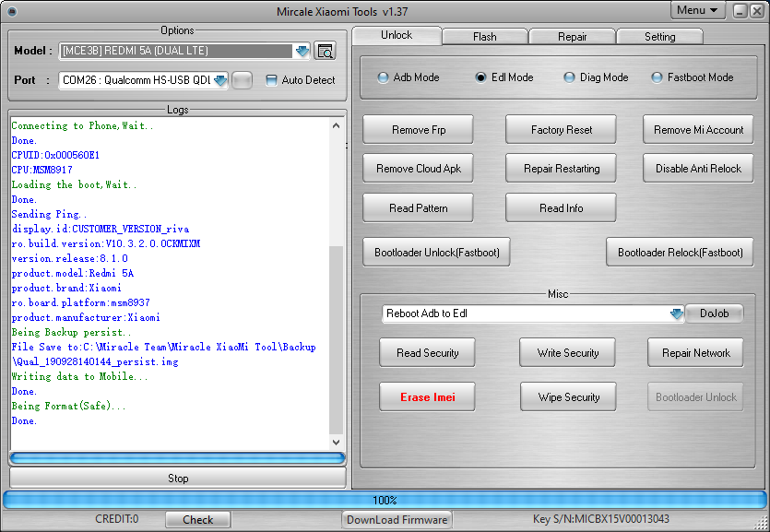This screenshot has height=532, width=770.
Task: Select the Diag Mode radio button
Action: click(569, 77)
